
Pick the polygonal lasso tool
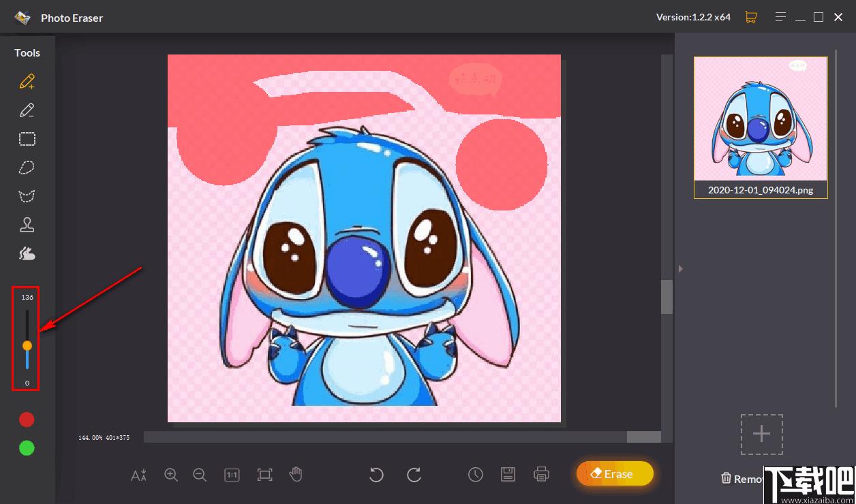[x=27, y=196]
